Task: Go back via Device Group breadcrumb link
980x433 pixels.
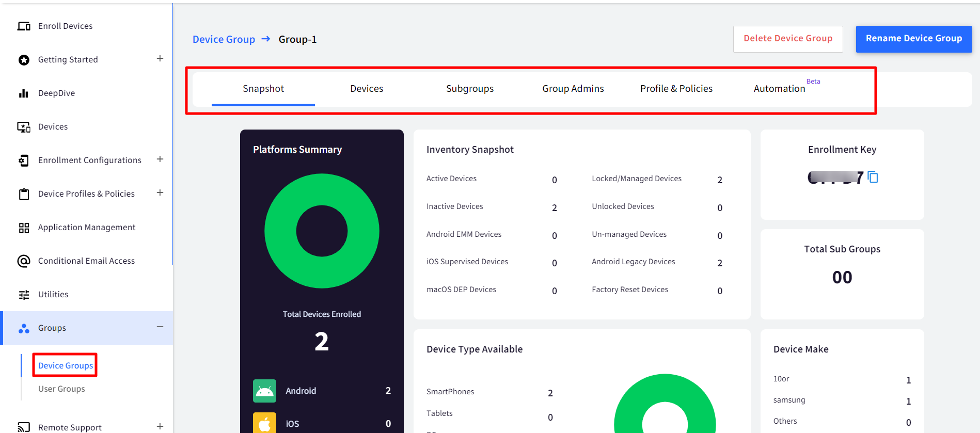Action: click(x=224, y=40)
